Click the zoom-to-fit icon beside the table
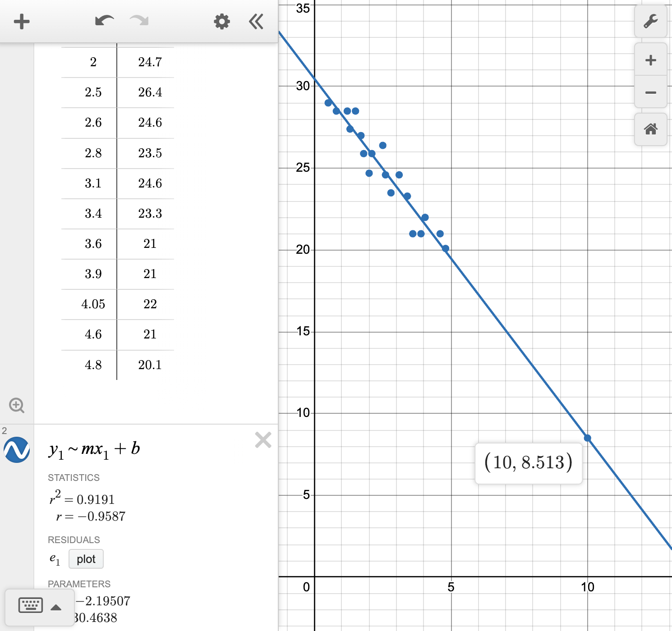 click(x=17, y=405)
